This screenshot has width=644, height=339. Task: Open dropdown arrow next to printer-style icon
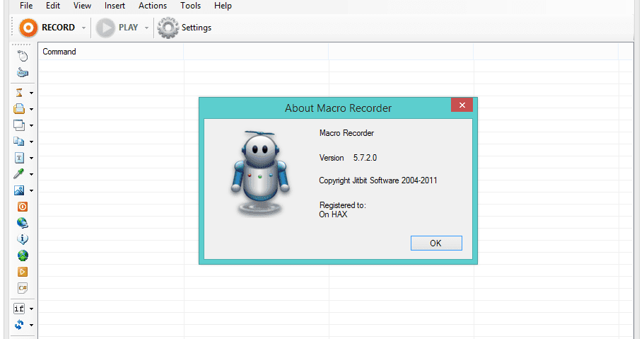31,110
